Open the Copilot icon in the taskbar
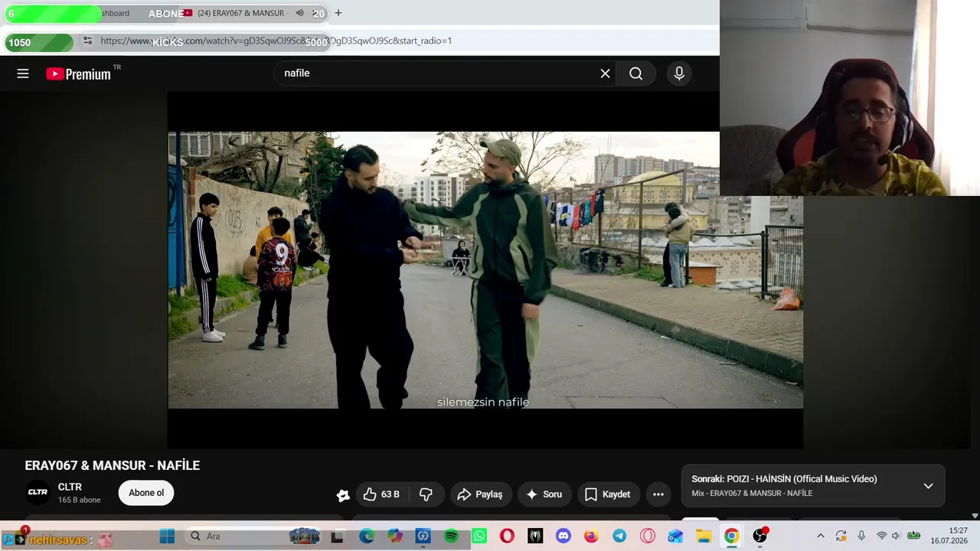This screenshot has height=551, width=980. click(x=395, y=536)
